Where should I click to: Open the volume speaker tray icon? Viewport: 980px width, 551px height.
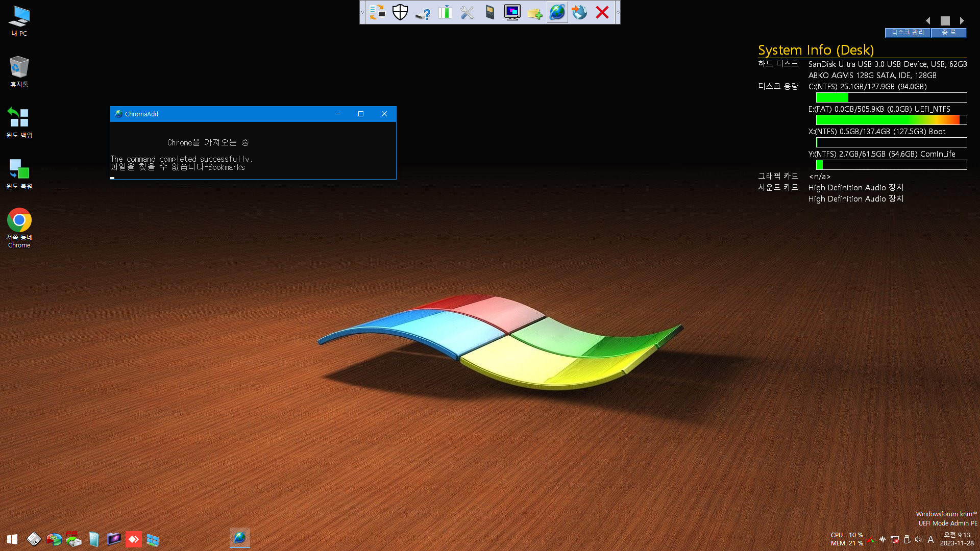pos(919,539)
